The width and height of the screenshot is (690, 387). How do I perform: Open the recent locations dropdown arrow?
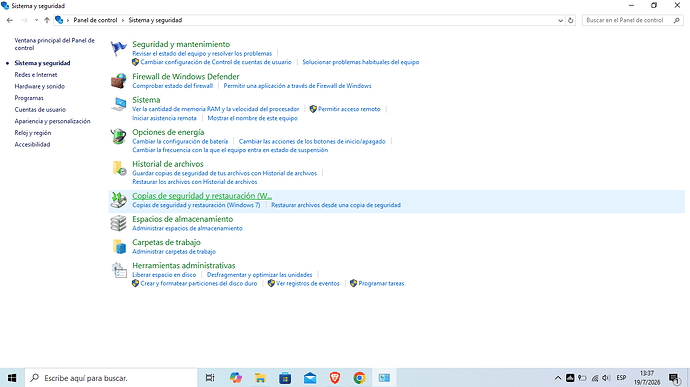point(36,20)
